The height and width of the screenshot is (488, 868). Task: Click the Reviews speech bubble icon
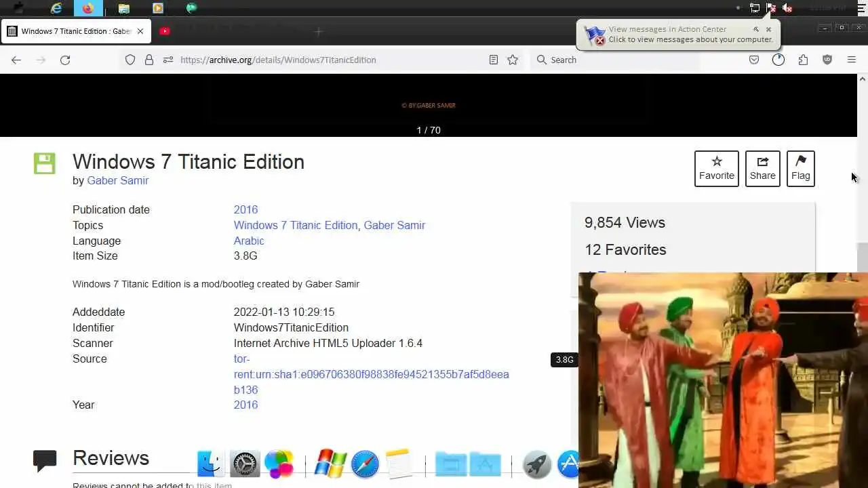(45, 461)
